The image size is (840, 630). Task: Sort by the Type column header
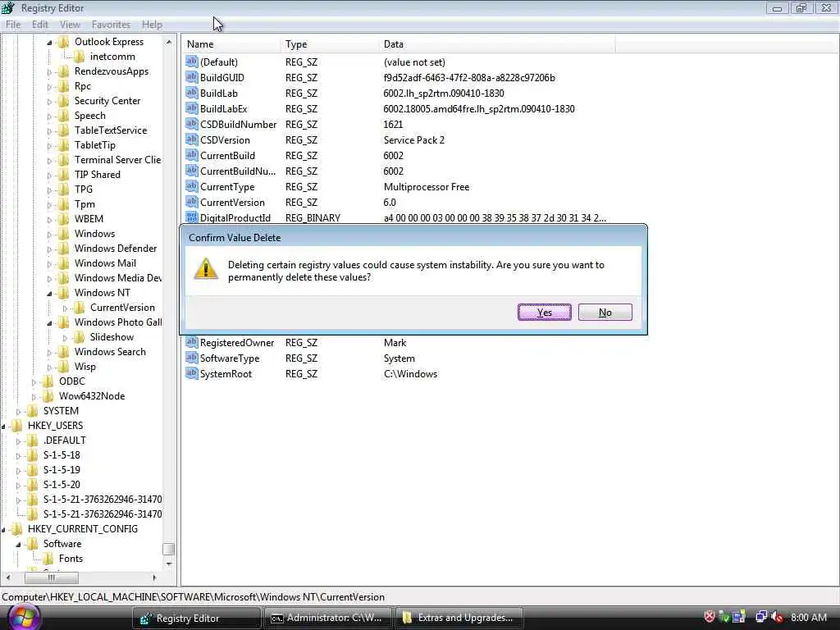click(x=328, y=44)
